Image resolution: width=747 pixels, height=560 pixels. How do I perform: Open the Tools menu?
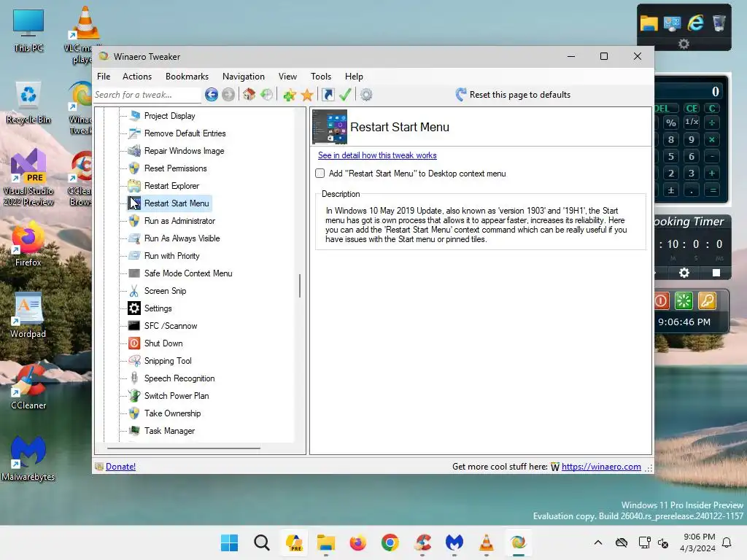(x=321, y=76)
